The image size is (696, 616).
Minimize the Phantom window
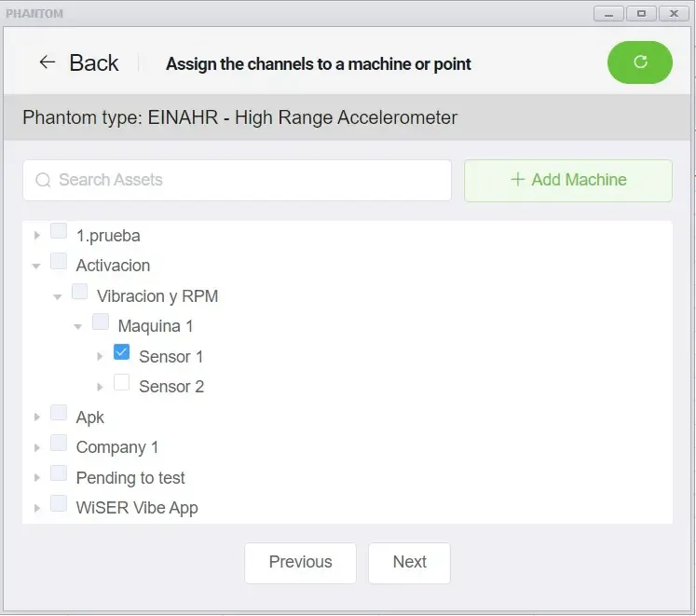(608, 14)
